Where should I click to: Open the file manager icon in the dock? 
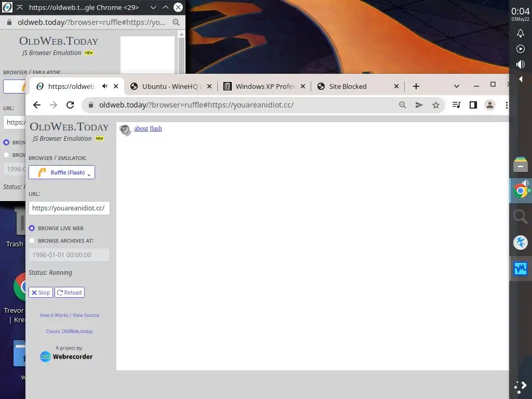(x=520, y=165)
